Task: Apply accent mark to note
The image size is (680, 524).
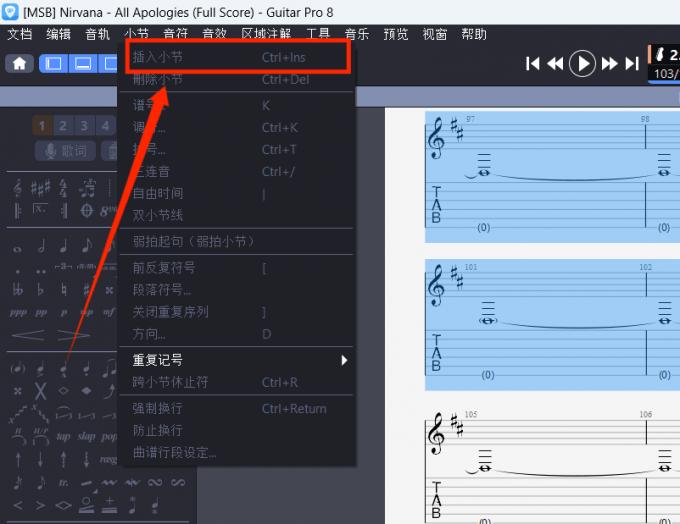Action: click(x=40, y=369)
